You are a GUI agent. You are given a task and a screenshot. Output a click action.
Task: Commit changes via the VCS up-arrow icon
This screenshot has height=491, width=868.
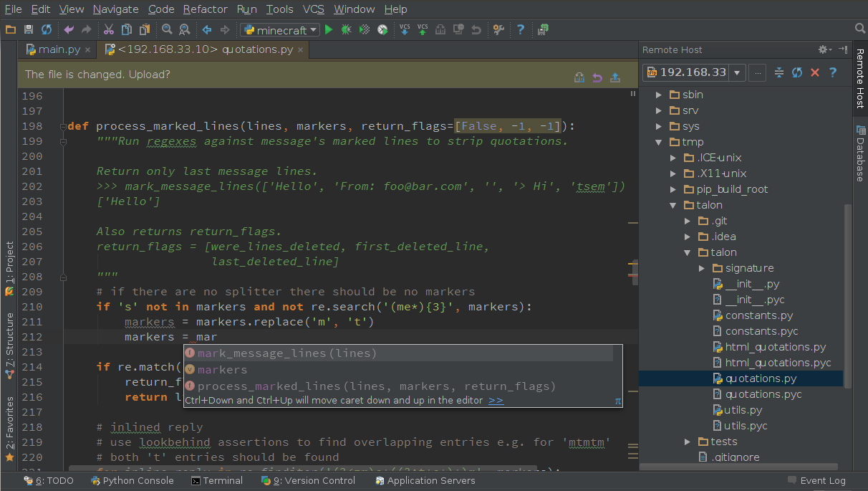click(423, 29)
